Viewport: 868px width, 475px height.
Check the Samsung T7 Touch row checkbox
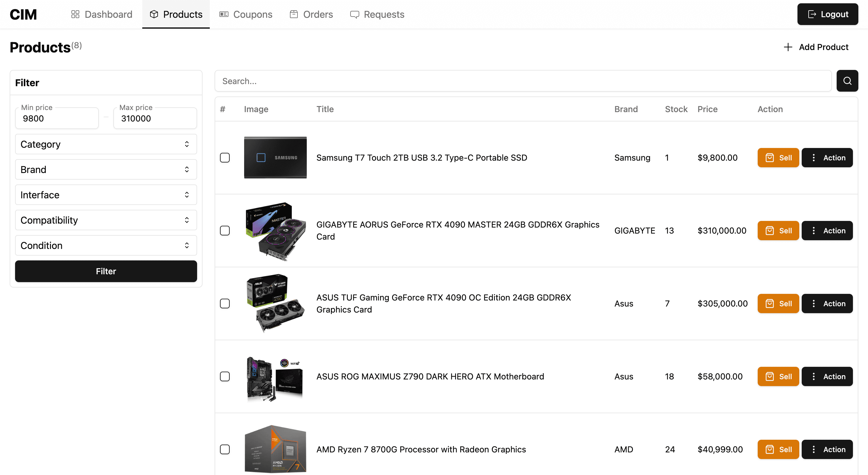pyautogui.click(x=225, y=158)
